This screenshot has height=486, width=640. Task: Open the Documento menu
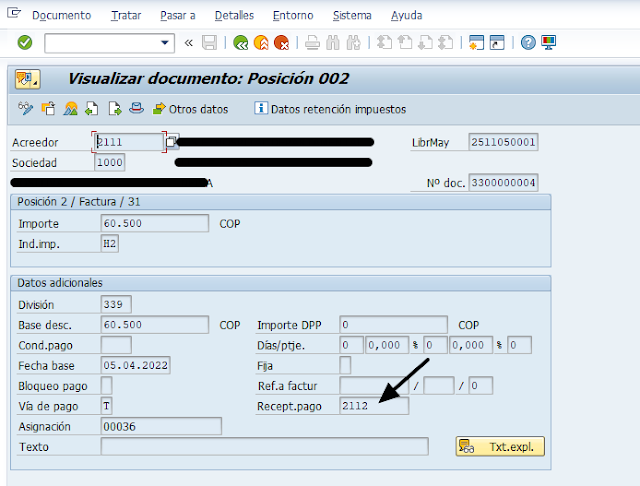tap(62, 16)
